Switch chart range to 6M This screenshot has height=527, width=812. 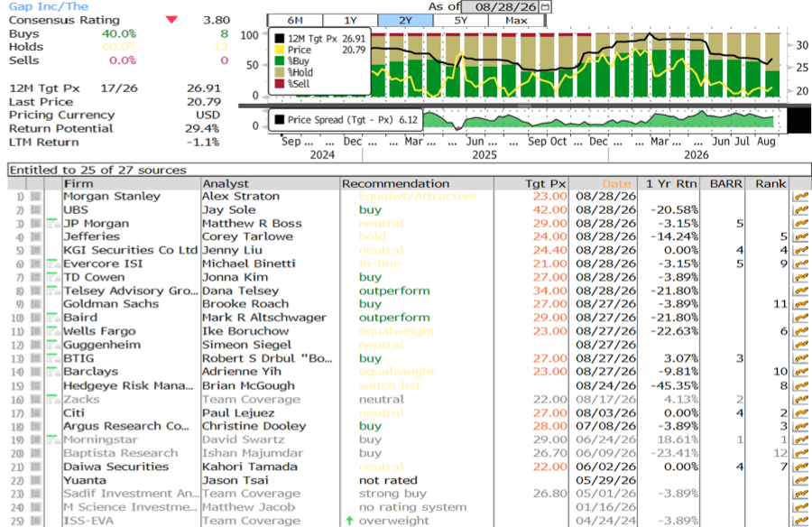[295, 20]
